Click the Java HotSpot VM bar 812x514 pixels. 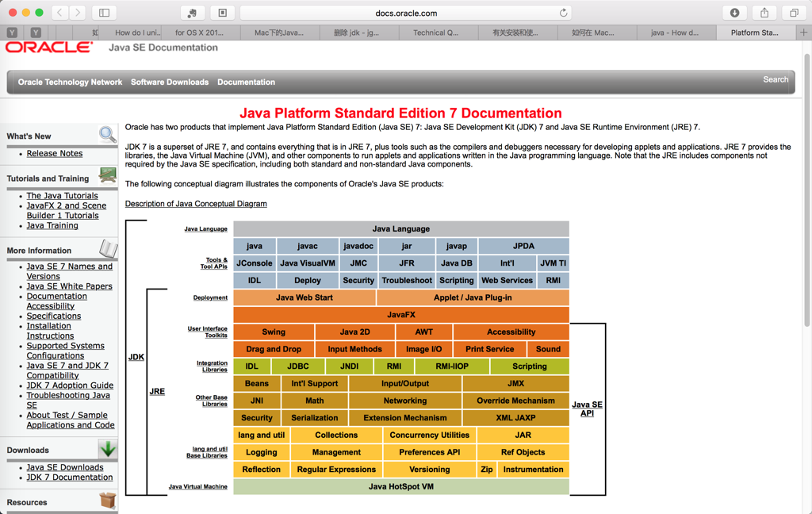(400, 486)
